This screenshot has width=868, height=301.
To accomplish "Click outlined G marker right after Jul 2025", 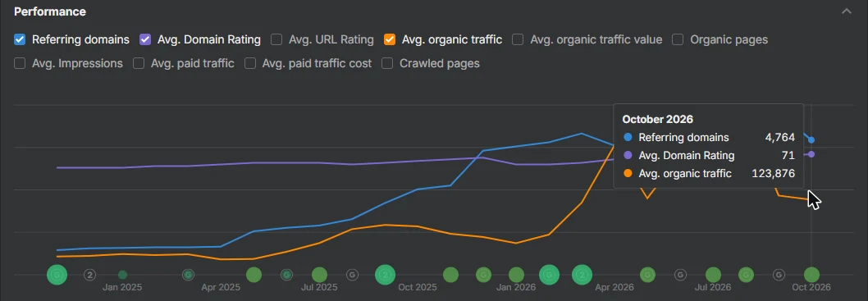I will 352,275.
